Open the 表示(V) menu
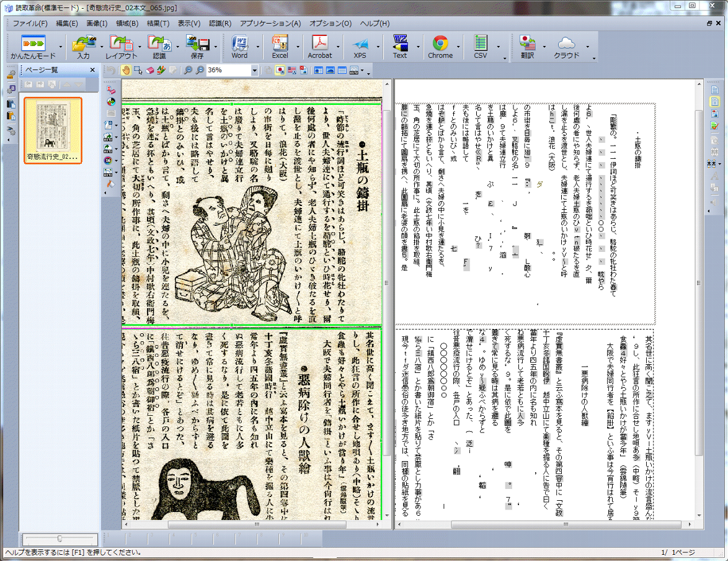The width and height of the screenshot is (728, 561). pyautogui.click(x=189, y=23)
